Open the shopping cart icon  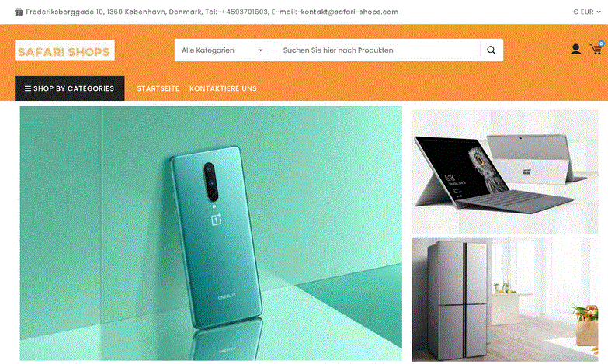click(x=596, y=49)
